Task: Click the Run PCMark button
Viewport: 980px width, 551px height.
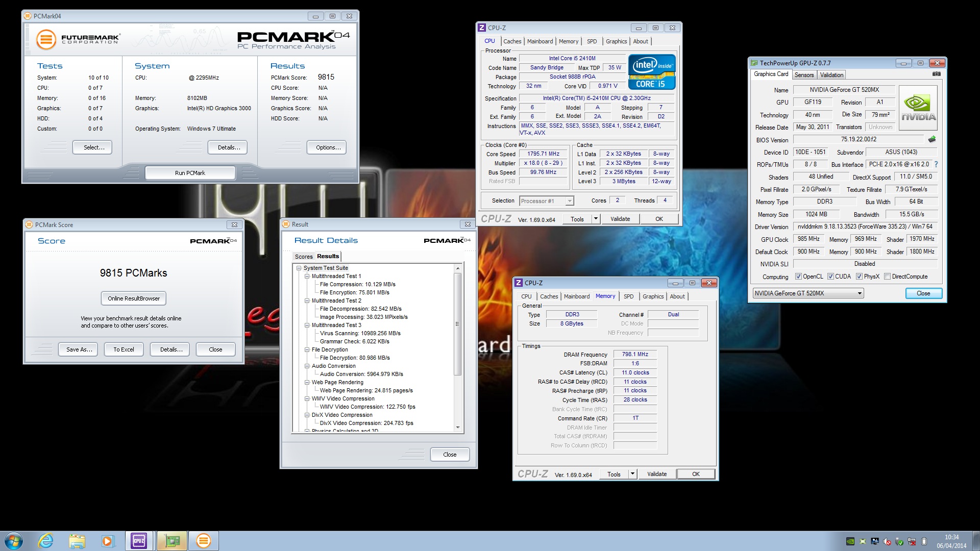Action: pos(190,173)
